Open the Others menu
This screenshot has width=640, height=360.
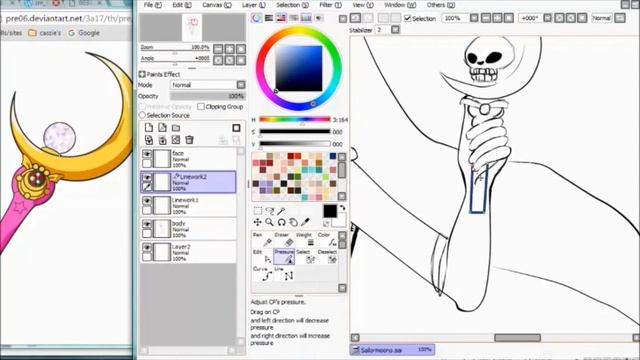(x=440, y=5)
